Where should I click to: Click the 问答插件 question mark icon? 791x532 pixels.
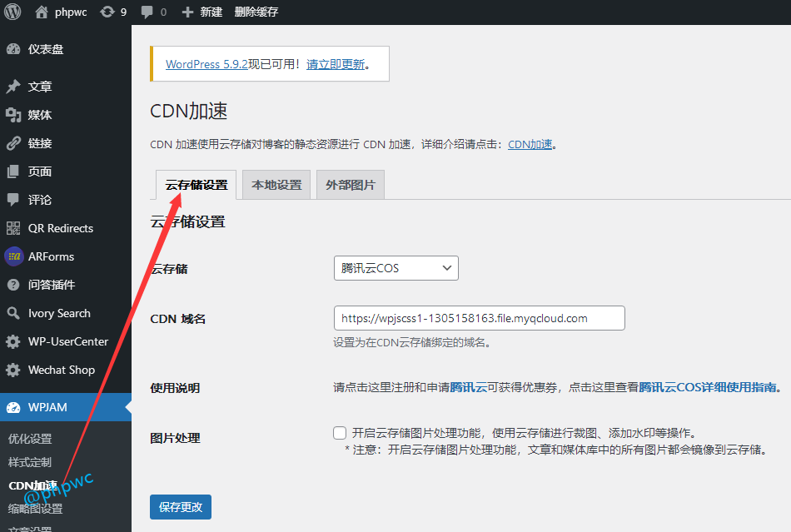(13, 285)
